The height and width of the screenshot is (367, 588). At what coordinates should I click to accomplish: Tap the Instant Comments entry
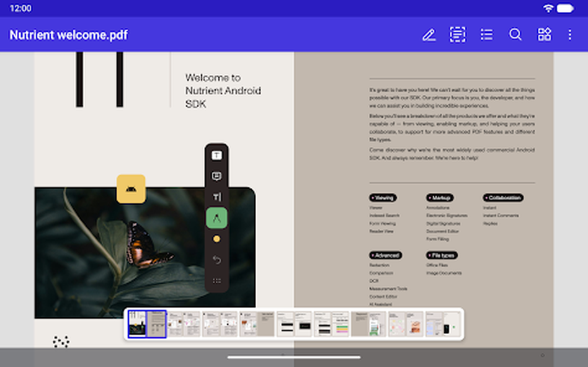point(501,216)
